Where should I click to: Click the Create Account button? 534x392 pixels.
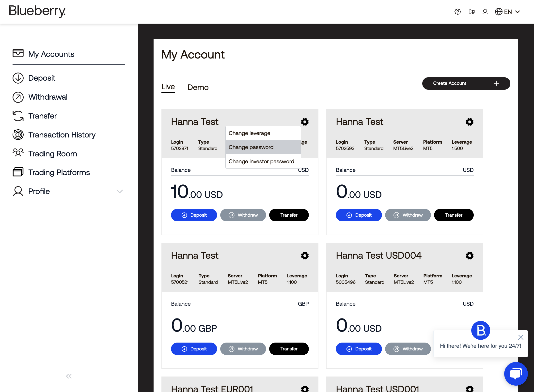(x=466, y=83)
